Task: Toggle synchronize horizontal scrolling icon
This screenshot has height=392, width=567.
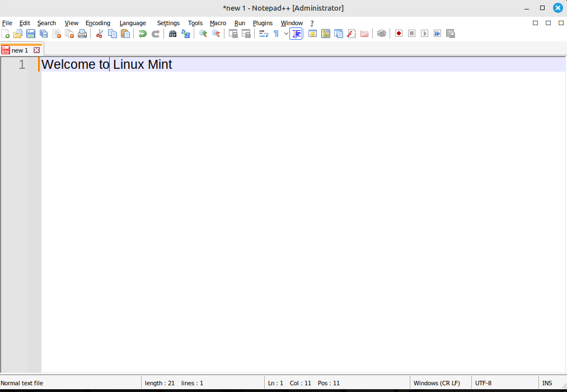Action: [x=246, y=34]
